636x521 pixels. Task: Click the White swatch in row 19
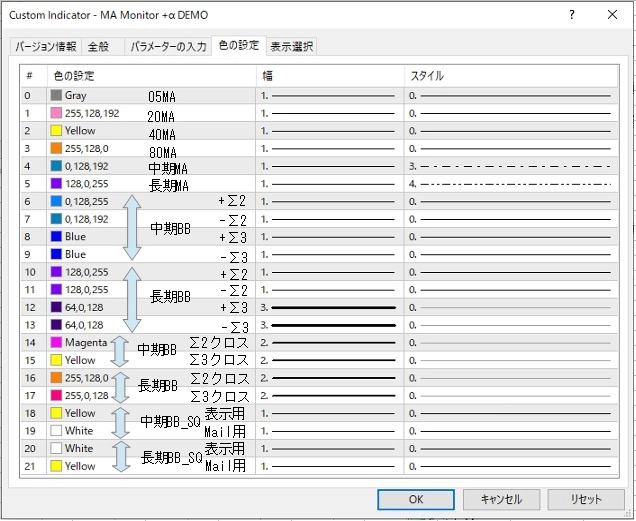click(x=56, y=431)
